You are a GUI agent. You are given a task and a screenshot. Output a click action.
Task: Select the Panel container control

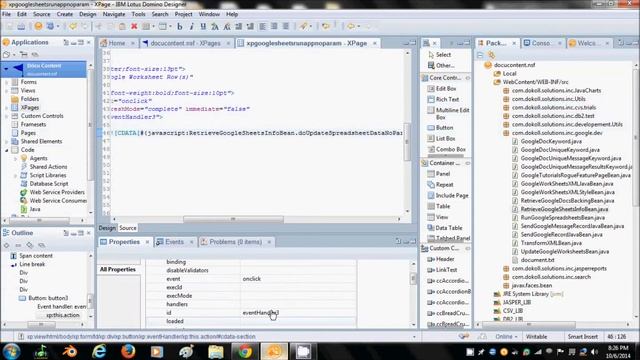pos(438,173)
